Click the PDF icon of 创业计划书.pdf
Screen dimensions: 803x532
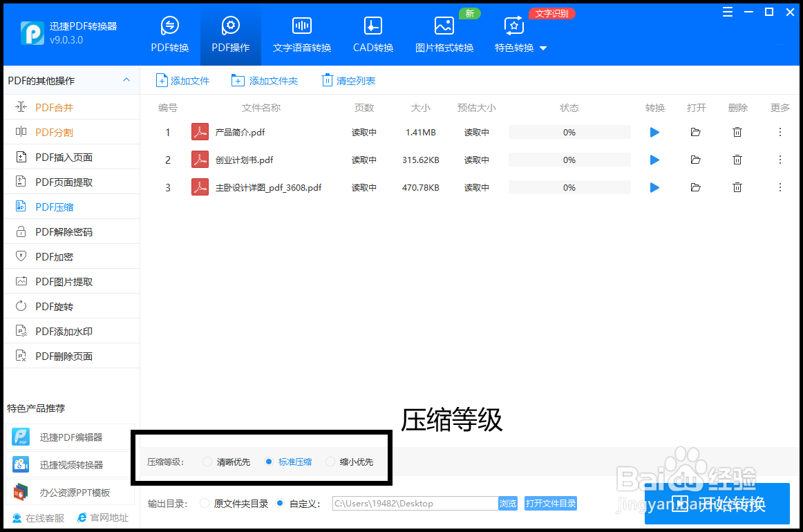200,159
